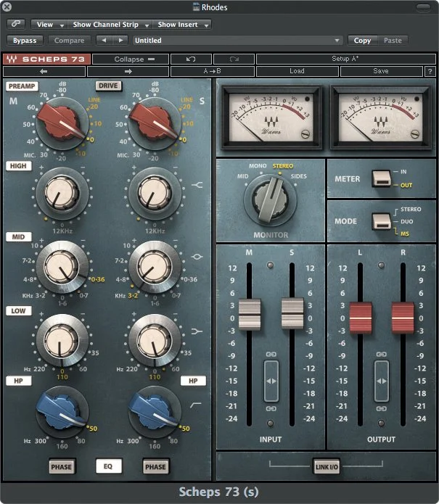This screenshot has height=504, width=439.
Task: Click the Save button
Action: pyautogui.click(x=381, y=71)
